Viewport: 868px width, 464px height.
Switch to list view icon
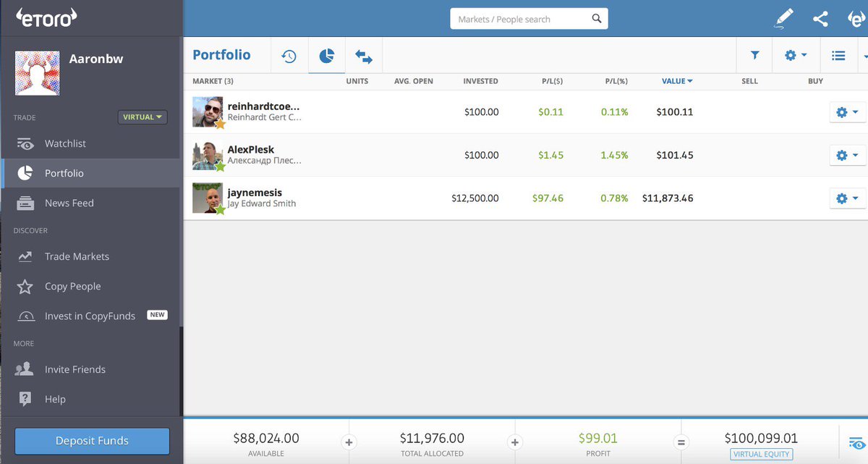[838, 55]
